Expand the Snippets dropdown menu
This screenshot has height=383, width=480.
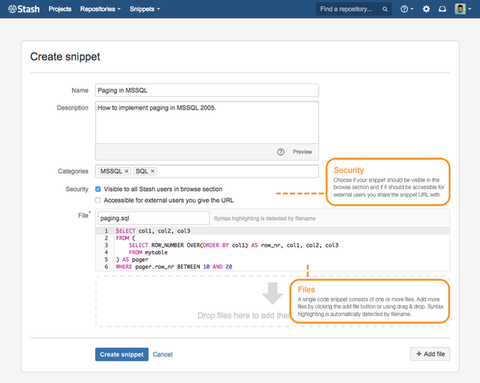145,9
